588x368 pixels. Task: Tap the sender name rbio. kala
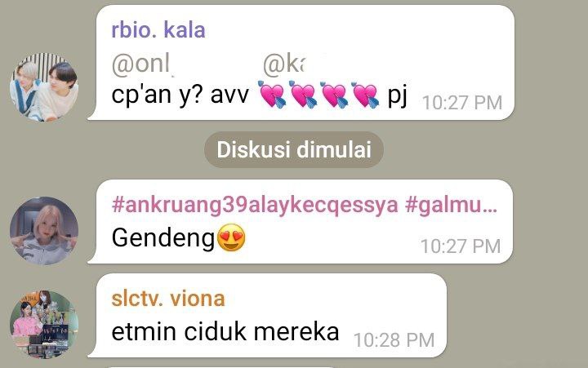point(158,30)
